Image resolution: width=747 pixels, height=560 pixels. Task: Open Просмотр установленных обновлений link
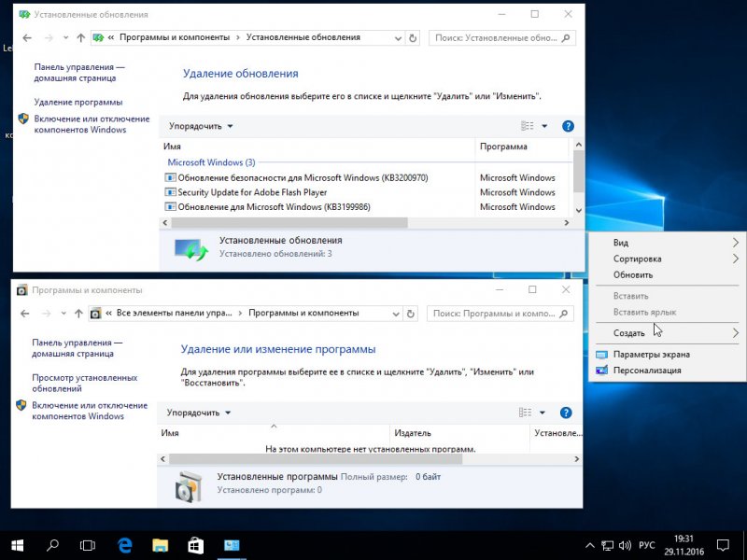pyautogui.click(x=84, y=383)
